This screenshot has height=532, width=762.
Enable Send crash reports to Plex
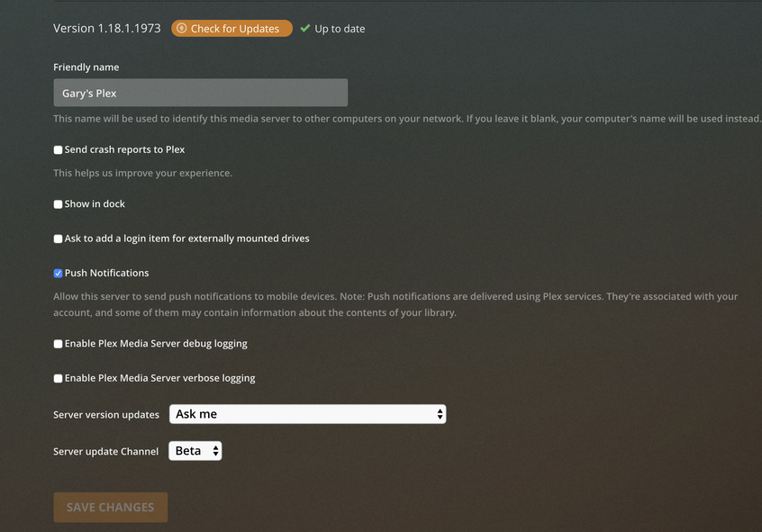point(58,150)
